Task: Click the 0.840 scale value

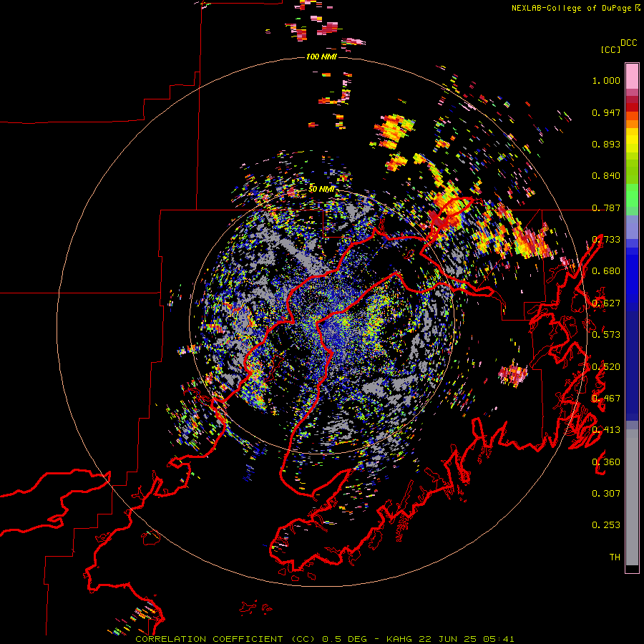Action: tap(606, 176)
